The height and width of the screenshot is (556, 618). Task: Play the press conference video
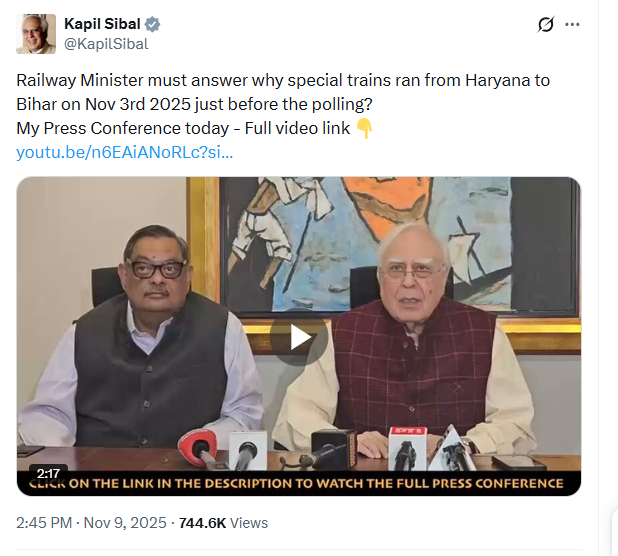tap(298, 337)
